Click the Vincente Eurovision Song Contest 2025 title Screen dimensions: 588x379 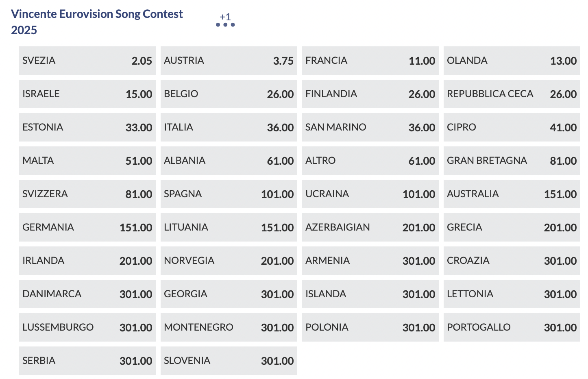pos(97,22)
